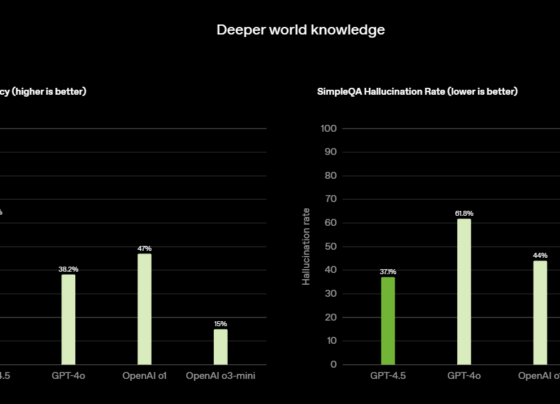Click the "60" y-axis tick label

[x=330, y=223]
